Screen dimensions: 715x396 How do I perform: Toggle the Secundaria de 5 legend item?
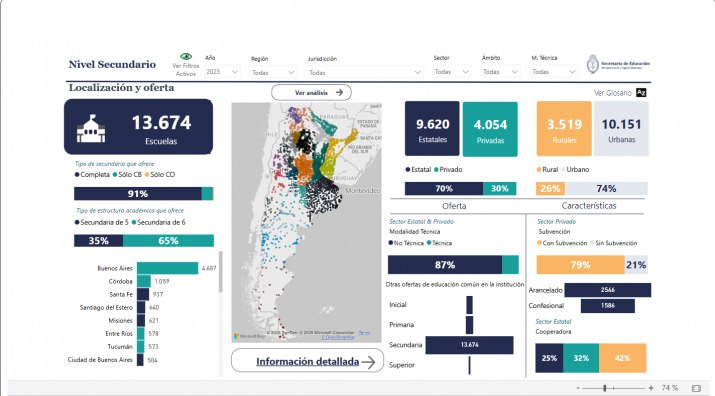click(102, 223)
